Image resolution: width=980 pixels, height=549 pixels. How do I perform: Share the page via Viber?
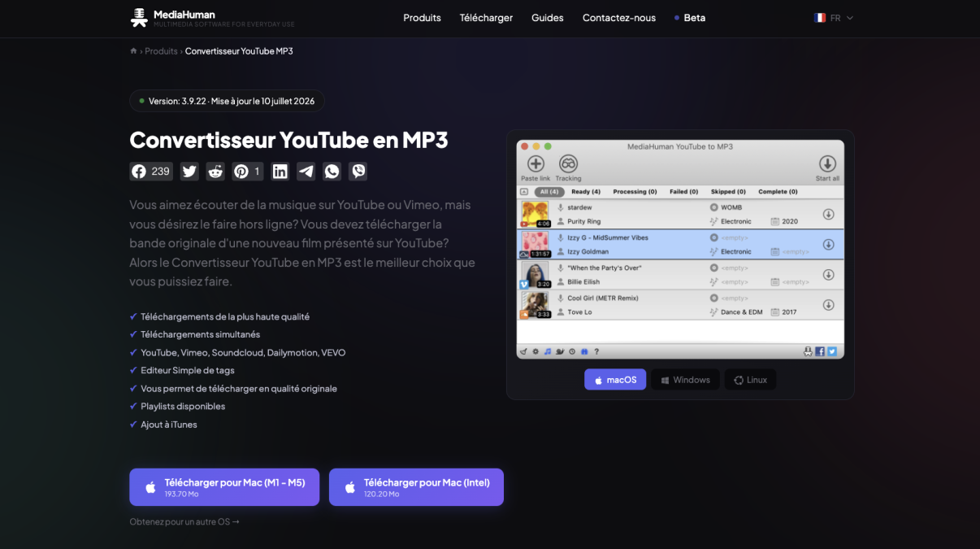coord(358,171)
